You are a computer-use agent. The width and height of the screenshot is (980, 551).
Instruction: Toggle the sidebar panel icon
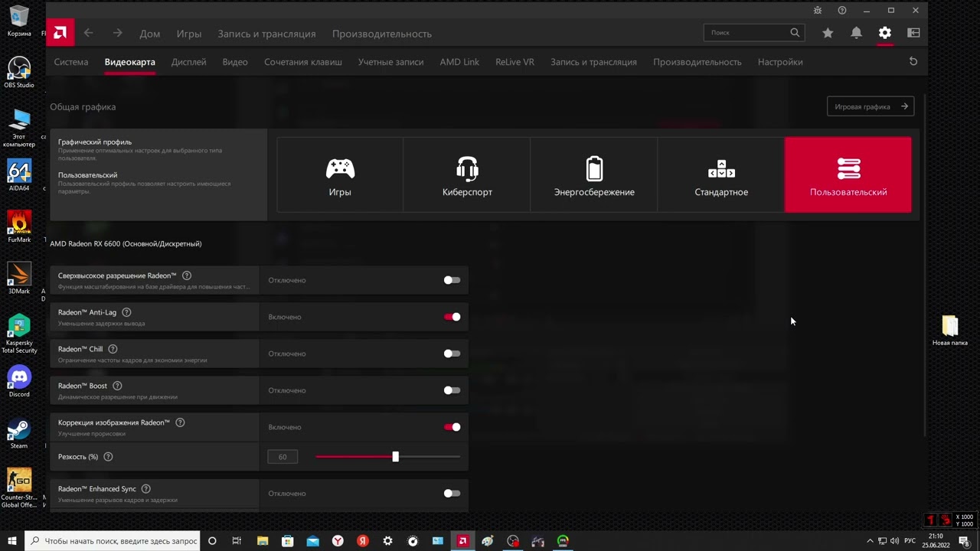pyautogui.click(x=913, y=33)
